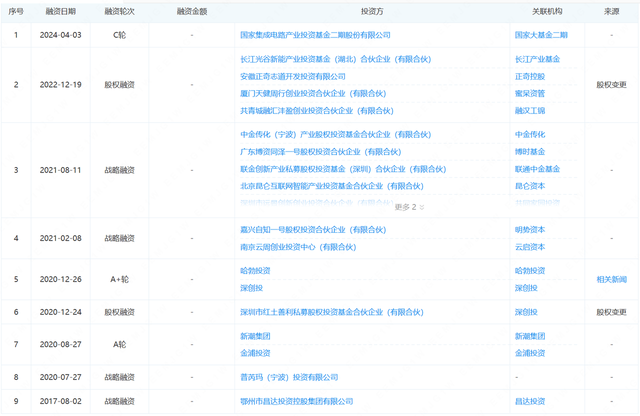Viewport: 640px width, 416px height.
Task: Select the date cell 2024-04-03
Action: pyautogui.click(x=60, y=35)
